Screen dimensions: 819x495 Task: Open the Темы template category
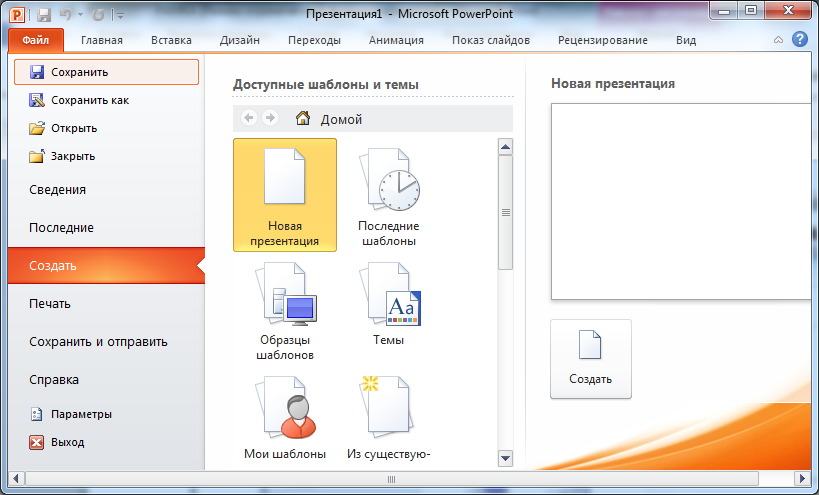pyautogui.click(x=389, y=305)
